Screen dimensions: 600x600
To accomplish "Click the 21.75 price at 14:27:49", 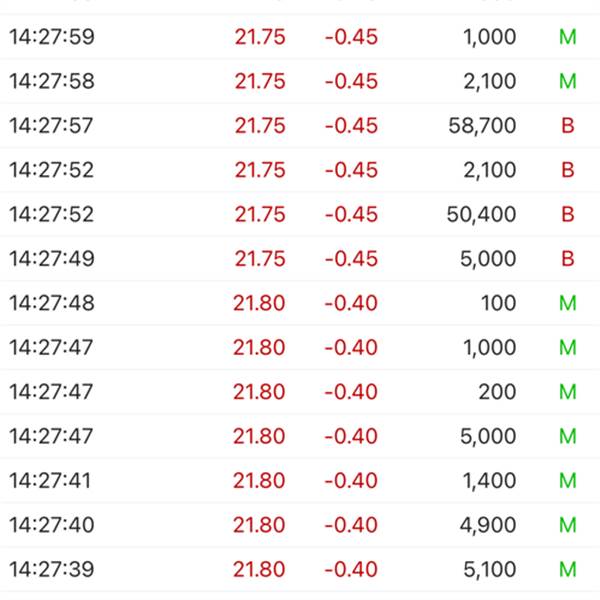I will pos(260,259).
